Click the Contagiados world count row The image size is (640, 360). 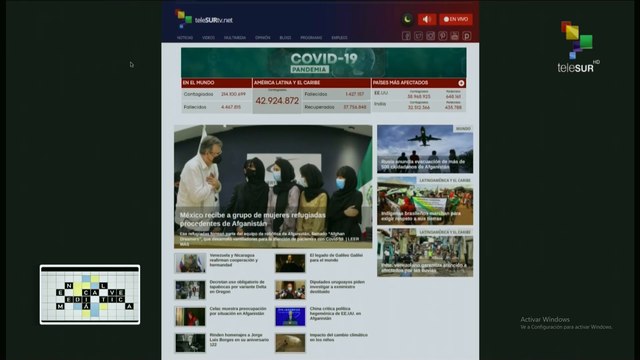[216, 94]
